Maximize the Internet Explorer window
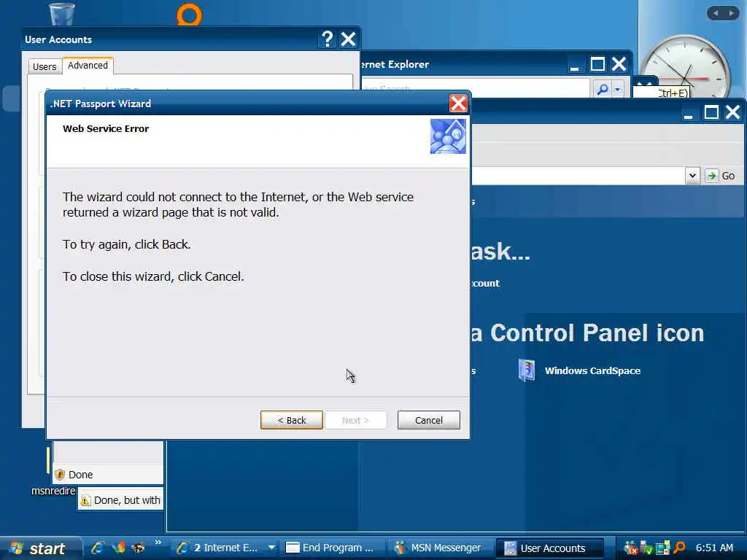This screenshot has height=560, width=747. 597,64
